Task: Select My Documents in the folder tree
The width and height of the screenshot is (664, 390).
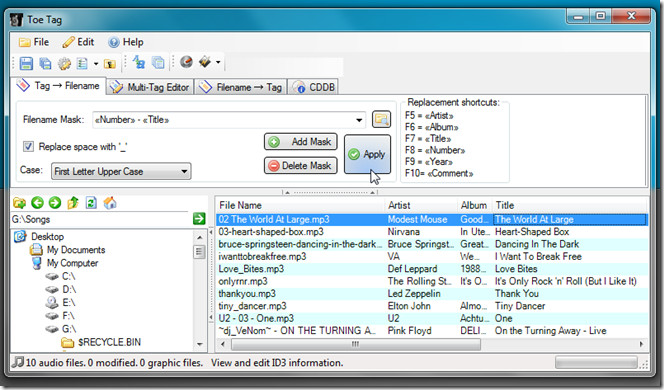Action: (x=76, y=250)
